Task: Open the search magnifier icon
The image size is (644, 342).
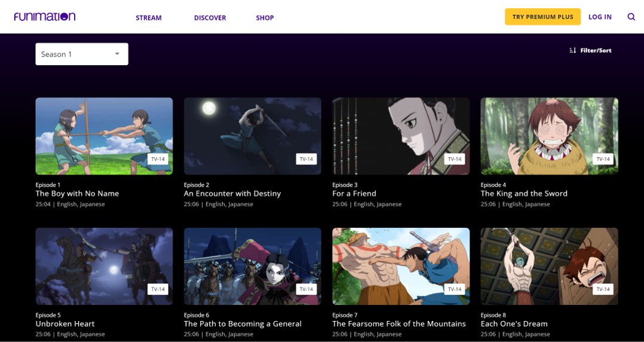Action: [631, 17]
